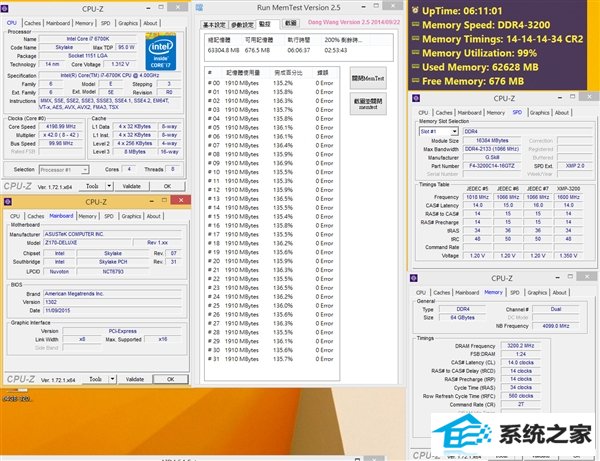
Task: Click the XMP-3200 column header in the Timings Table
Action: coord(568,189)
